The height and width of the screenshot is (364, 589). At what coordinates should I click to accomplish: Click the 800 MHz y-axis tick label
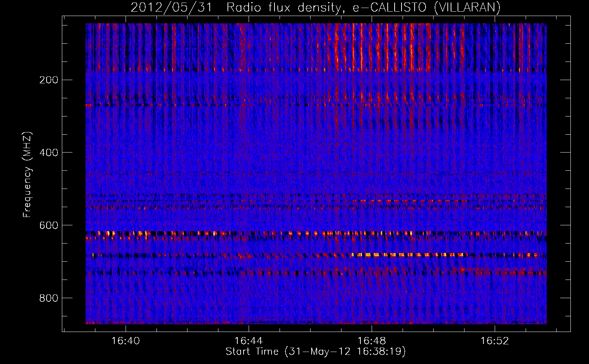(49, 298)
